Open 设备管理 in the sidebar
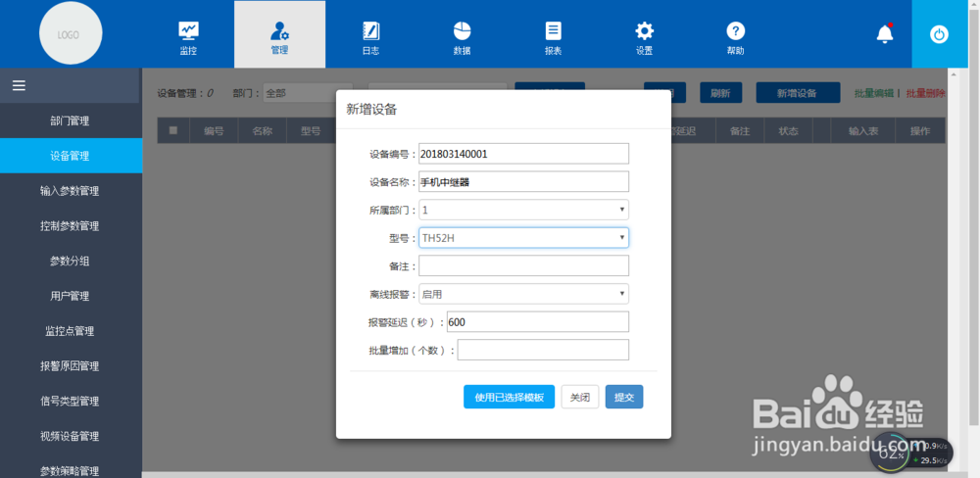 pyautogui.click(x=70, y=156)
